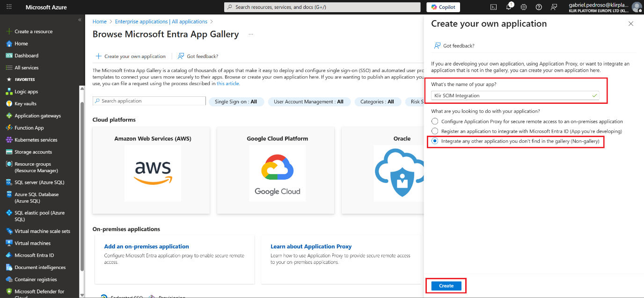The image size is (644, 298).
Task: Select Configure Application Proxy radio option
Action: tap(435, 121)
